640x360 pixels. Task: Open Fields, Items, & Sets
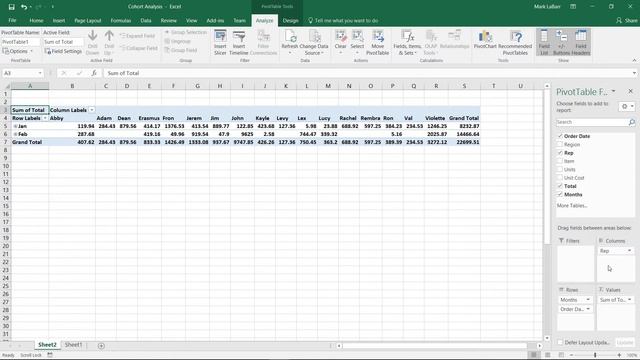tap(407, 42)
